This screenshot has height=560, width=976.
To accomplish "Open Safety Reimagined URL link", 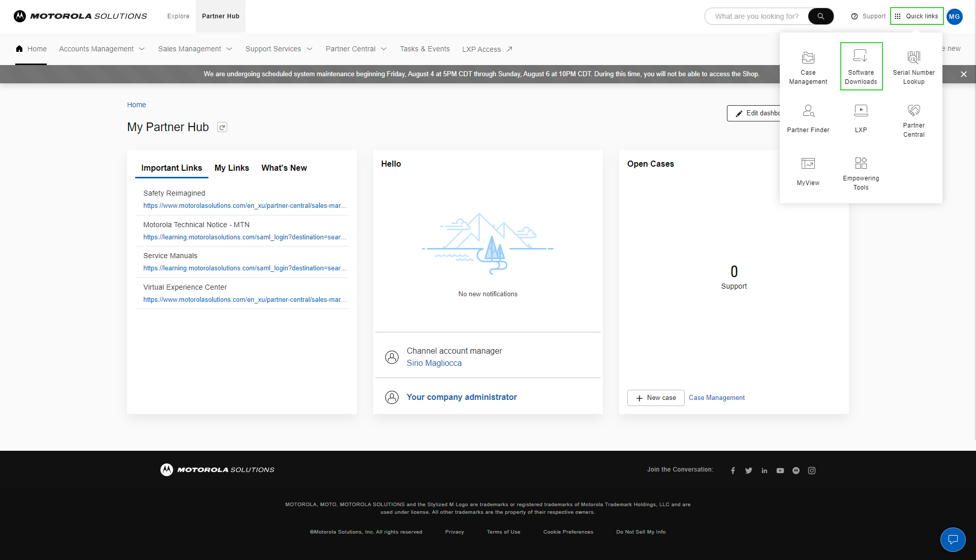I will point(245,206).
